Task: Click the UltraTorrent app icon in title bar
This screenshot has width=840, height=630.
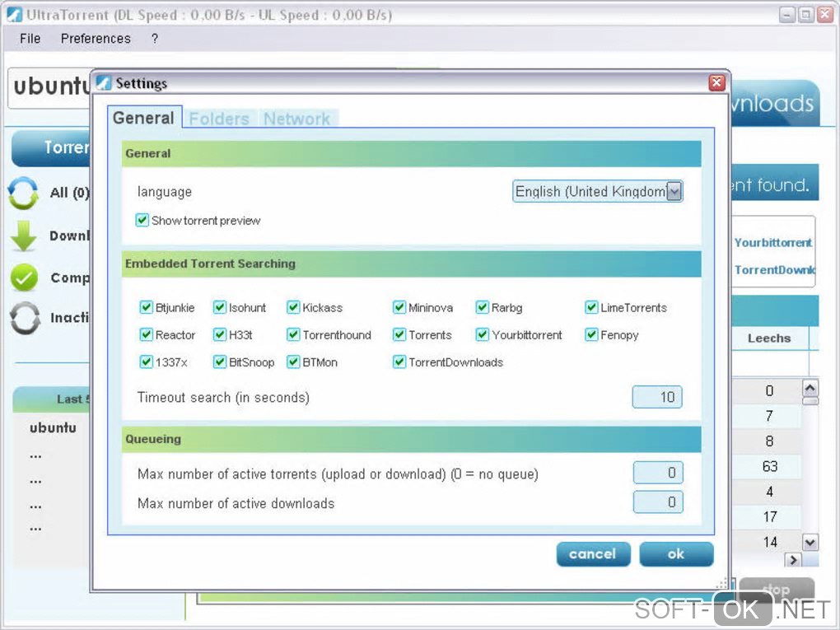Action: [x=15, y=15]
